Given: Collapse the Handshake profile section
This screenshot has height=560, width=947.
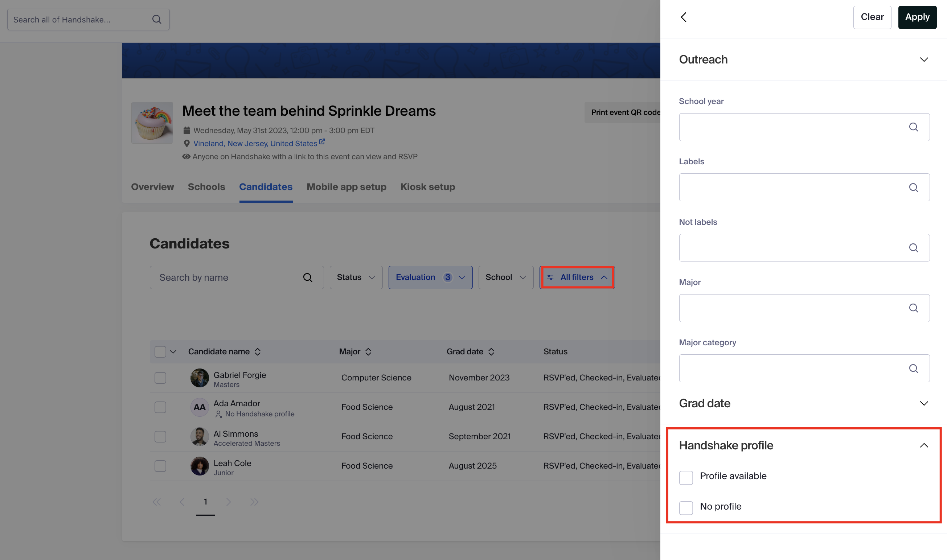Looking at the screenshot, I should [x=924, y=446].
